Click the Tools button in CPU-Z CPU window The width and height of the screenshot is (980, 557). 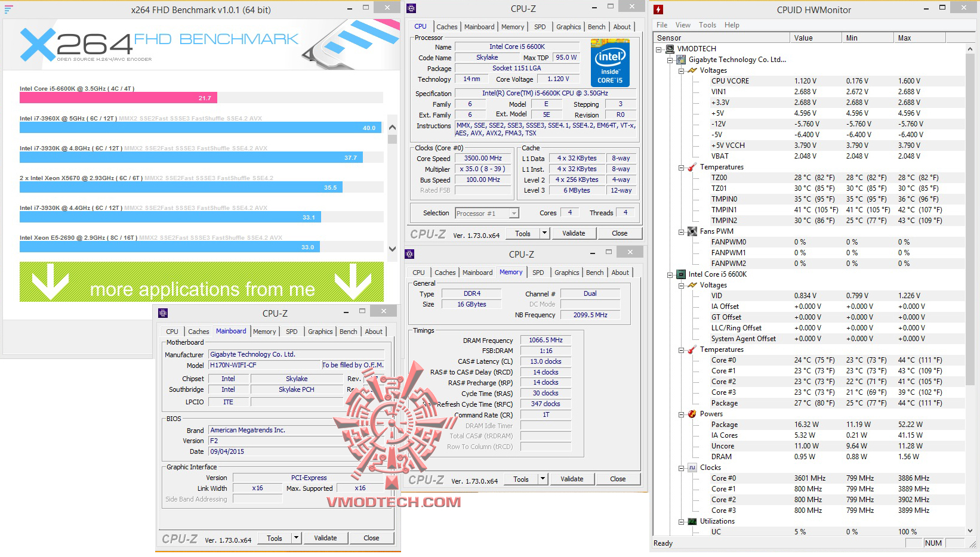click(x=523, y=233)
